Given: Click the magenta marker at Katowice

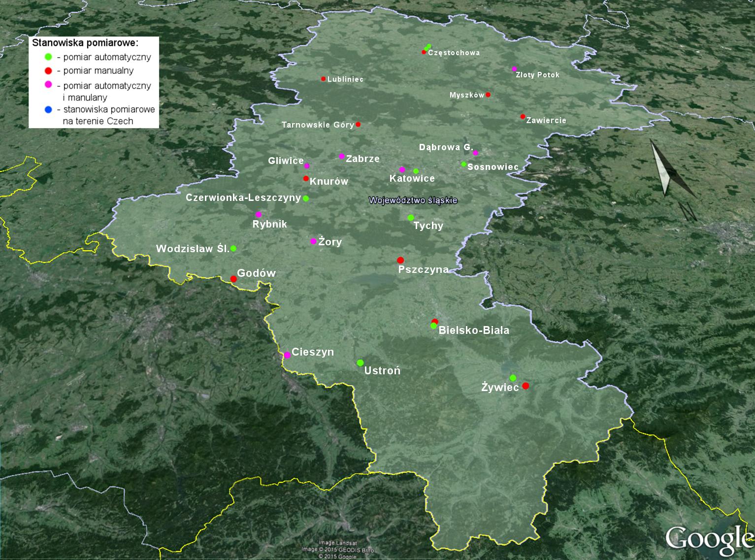Looking at the screenshot, I should point(402,169).
